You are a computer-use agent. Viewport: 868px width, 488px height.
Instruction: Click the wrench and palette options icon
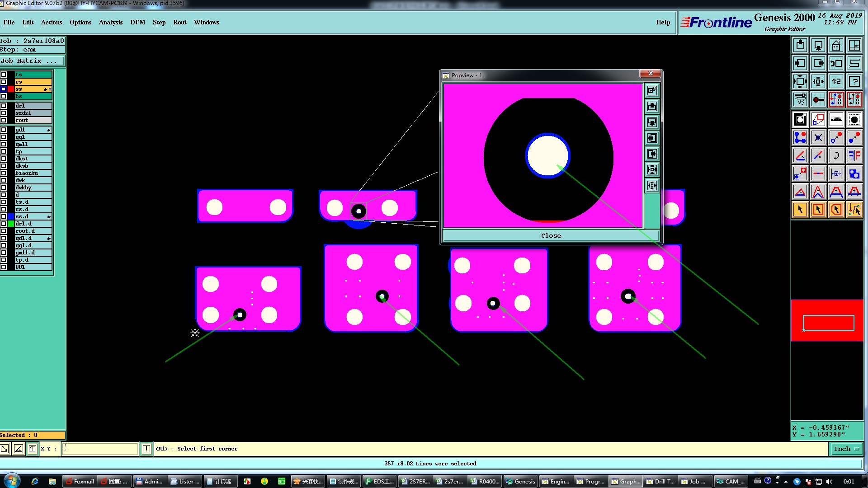tap(800, 99)
